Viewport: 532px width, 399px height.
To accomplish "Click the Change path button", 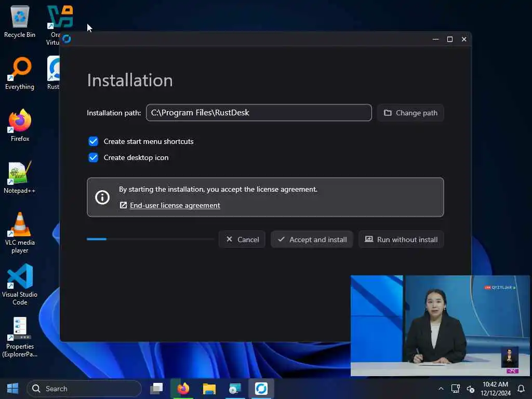I will [410, 113].
